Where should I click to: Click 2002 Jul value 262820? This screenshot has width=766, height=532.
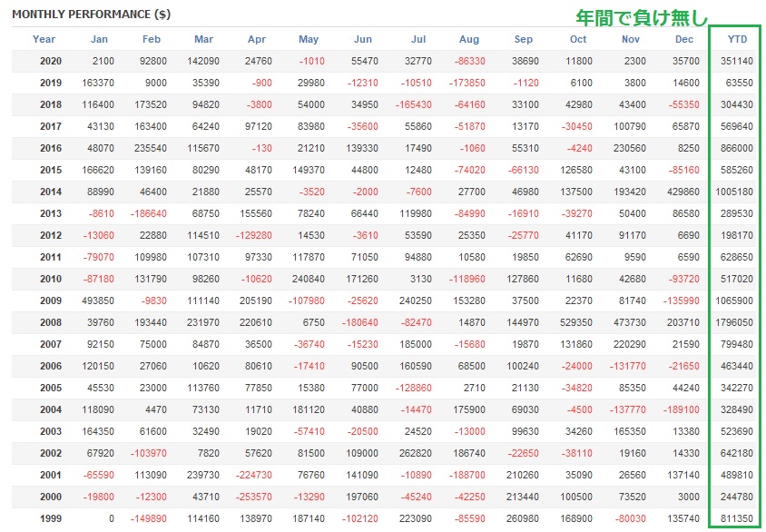(416, 453)
